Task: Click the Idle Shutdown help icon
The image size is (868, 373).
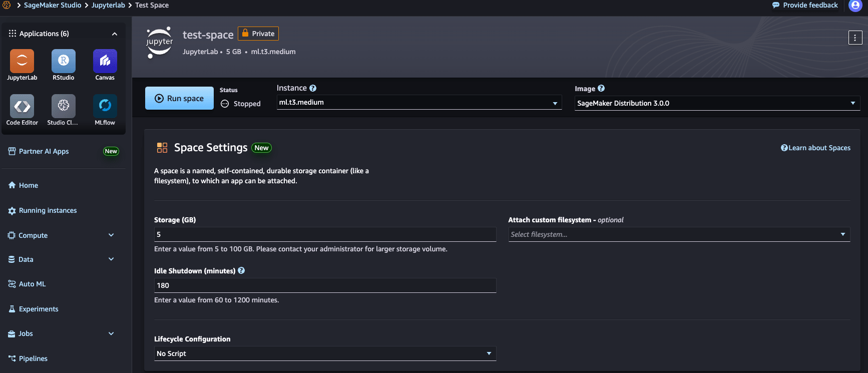Action: pos(241,270)
